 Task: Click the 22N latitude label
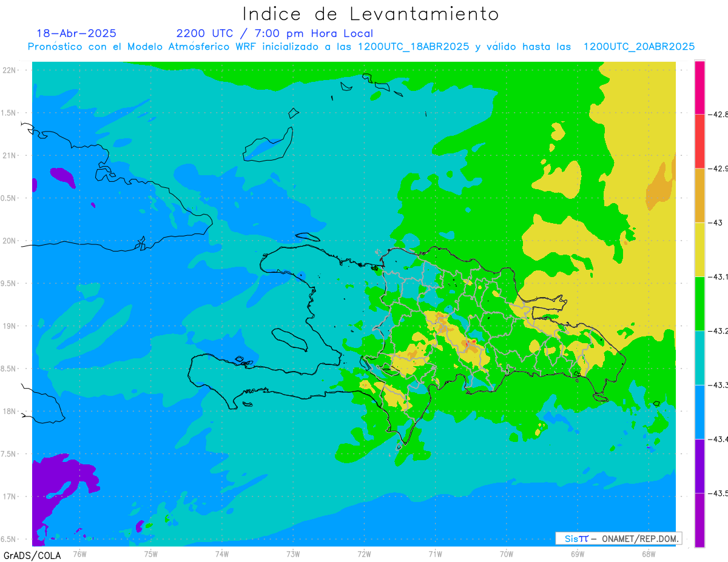point(10,70)
